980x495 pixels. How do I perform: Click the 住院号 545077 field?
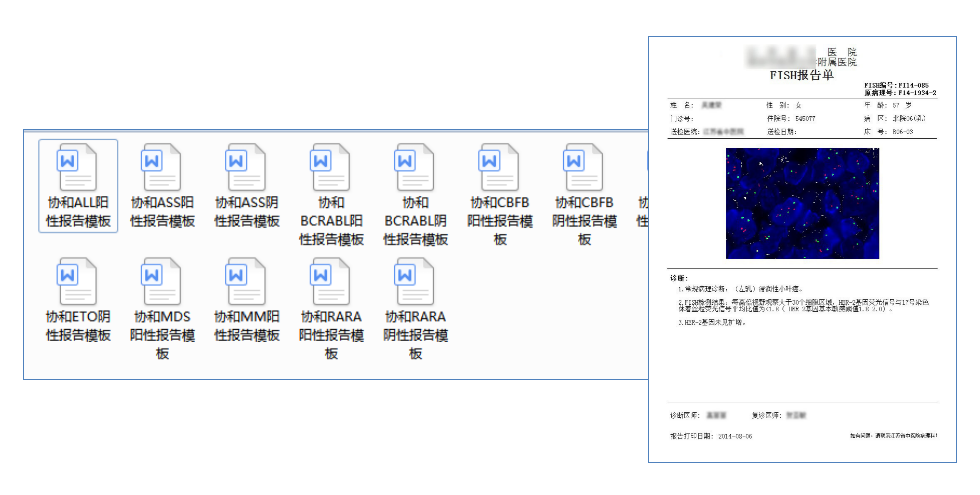(x=791, y=119)
